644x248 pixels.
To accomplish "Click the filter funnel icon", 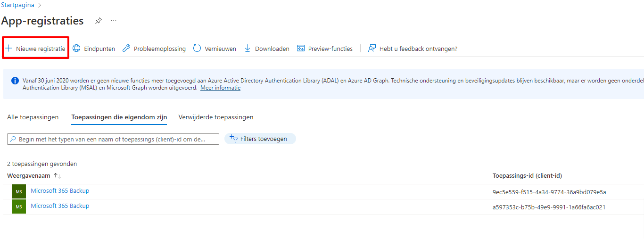I will point(233,138).
